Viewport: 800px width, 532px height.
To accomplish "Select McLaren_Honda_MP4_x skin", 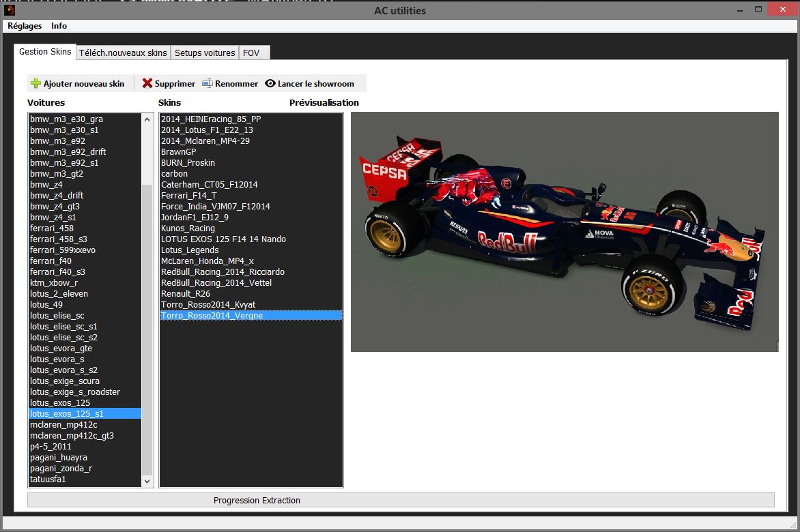I will (251, 261).
